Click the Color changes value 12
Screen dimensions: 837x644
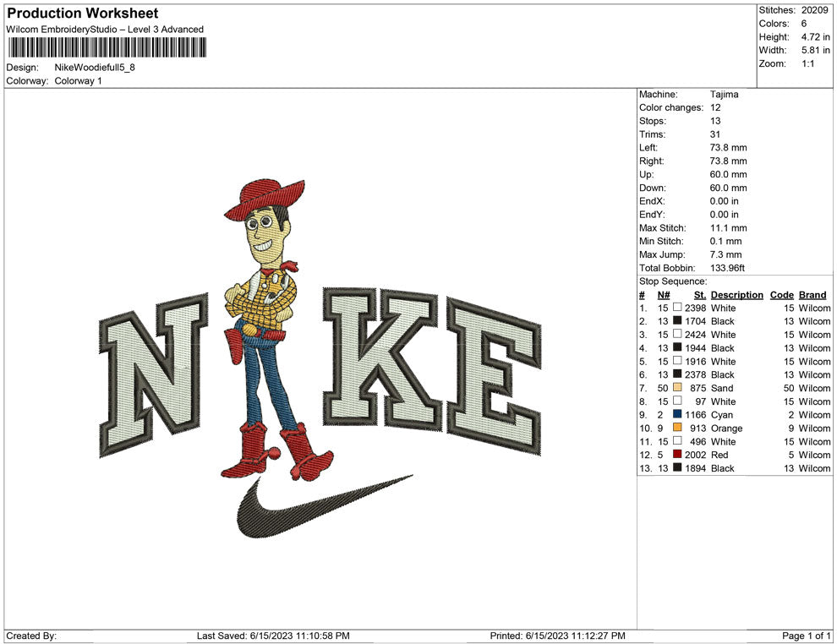pyautogui.click(x=715, y=108)
